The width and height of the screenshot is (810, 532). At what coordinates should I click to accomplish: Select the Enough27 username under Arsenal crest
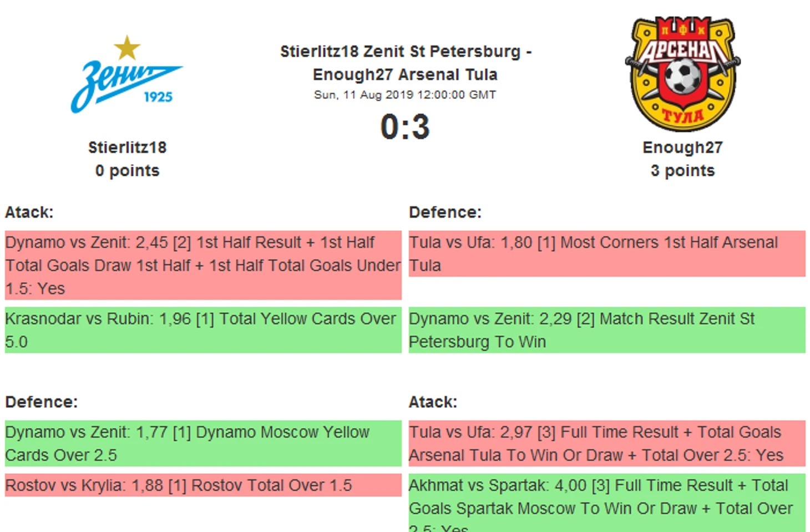click(x=682, y=148)
